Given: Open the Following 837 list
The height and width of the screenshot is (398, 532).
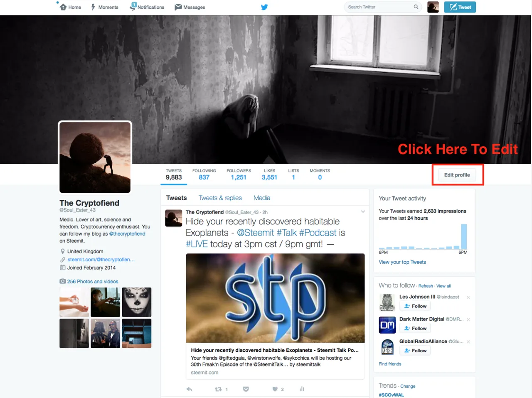Looking at the screenshot, I should [204, 174].
